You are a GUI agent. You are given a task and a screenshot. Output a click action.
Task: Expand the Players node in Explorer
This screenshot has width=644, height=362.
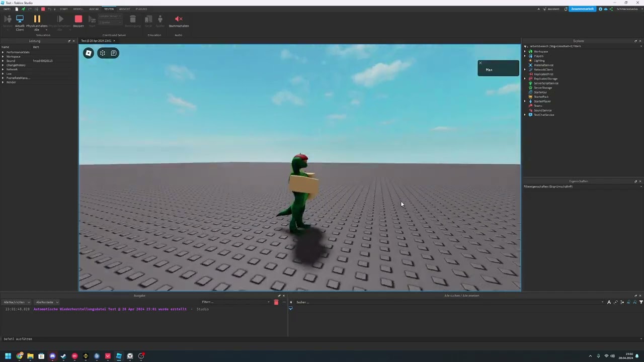coord(525,56)
